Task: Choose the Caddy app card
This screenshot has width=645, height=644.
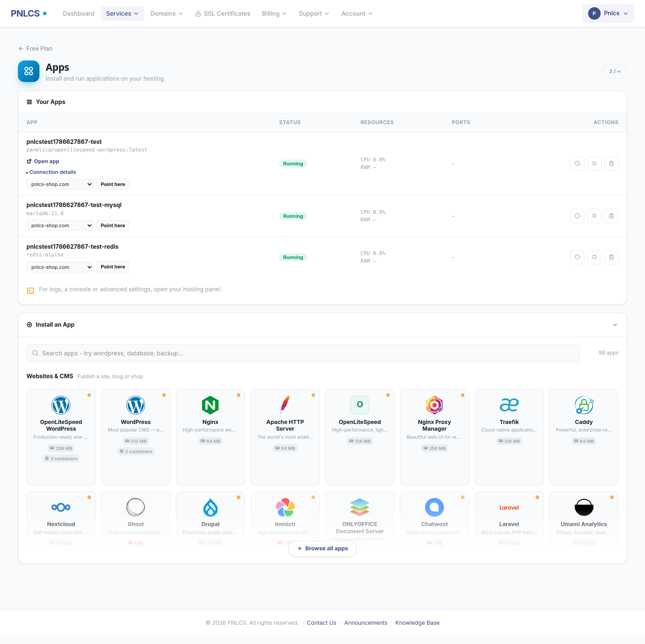Action: pyautogui.click(x=584, y=437)
